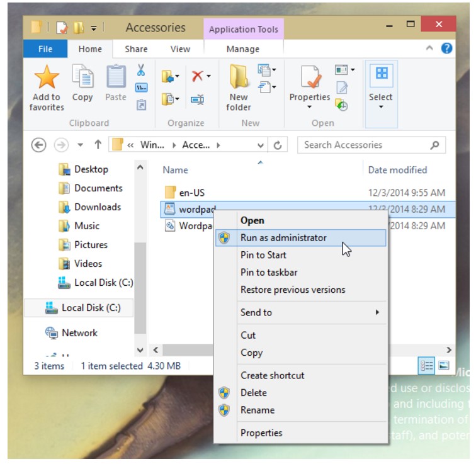Open the Customize Quick Access Toolbar dropdown
This screenshot has height=464, width=476.
(x=94, y=29)
